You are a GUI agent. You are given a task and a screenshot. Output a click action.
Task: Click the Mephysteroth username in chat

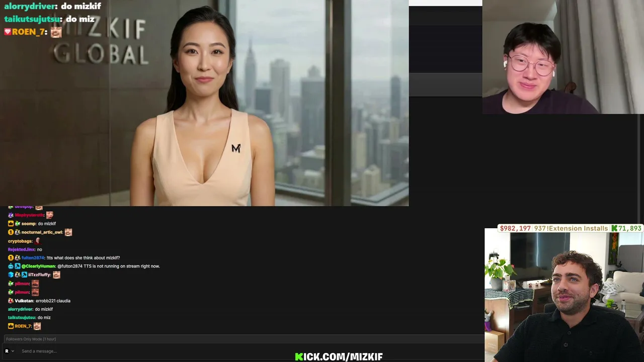click(29, 215)
